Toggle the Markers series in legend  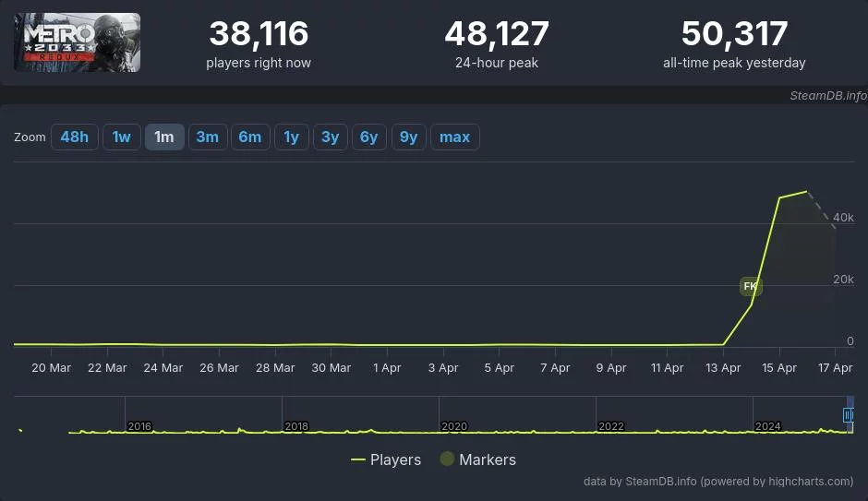click(x=477, y=459)
